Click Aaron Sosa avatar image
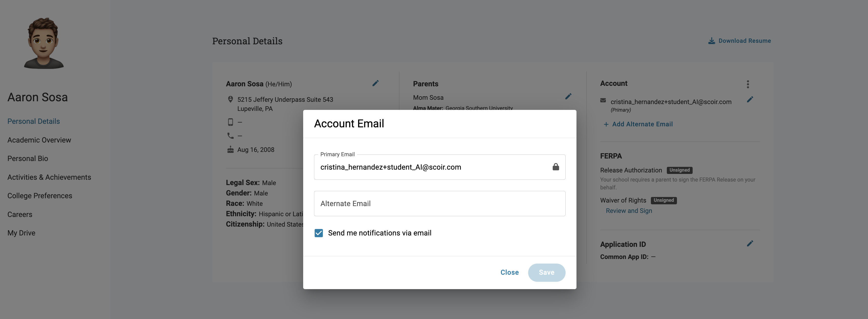This screenshot has width=868, height=319. pos(44,43)
